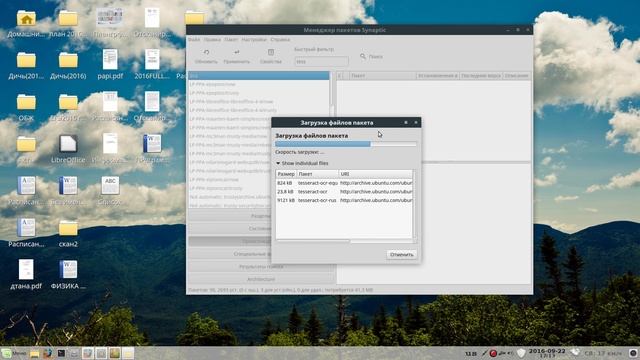The image size is (640, 360).
Task: Open the ABC text file icon
Action: coord(110,186)
